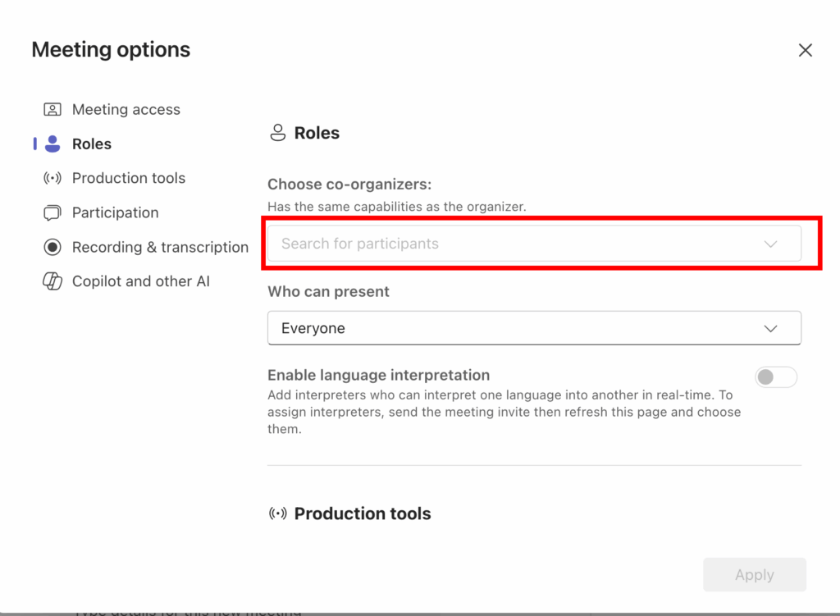Click the Copilot icon in sidebar
The width and height of the screenshot is (840, 616).
(x=52, y=281)
